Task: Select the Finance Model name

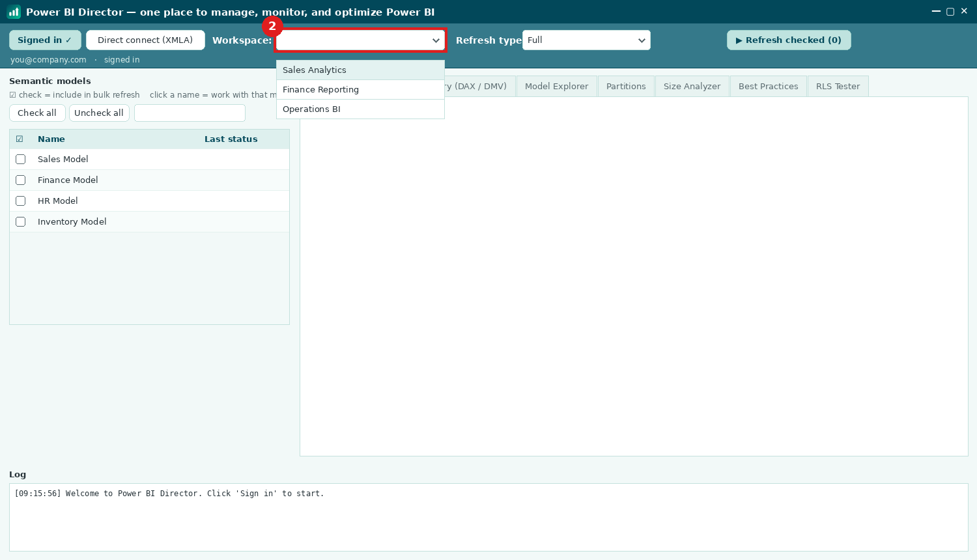Action: coord(68,180)
